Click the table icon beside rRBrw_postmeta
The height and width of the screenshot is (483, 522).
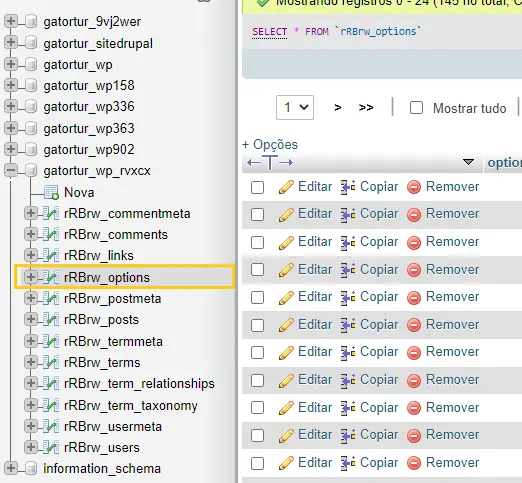coord(51,298)
